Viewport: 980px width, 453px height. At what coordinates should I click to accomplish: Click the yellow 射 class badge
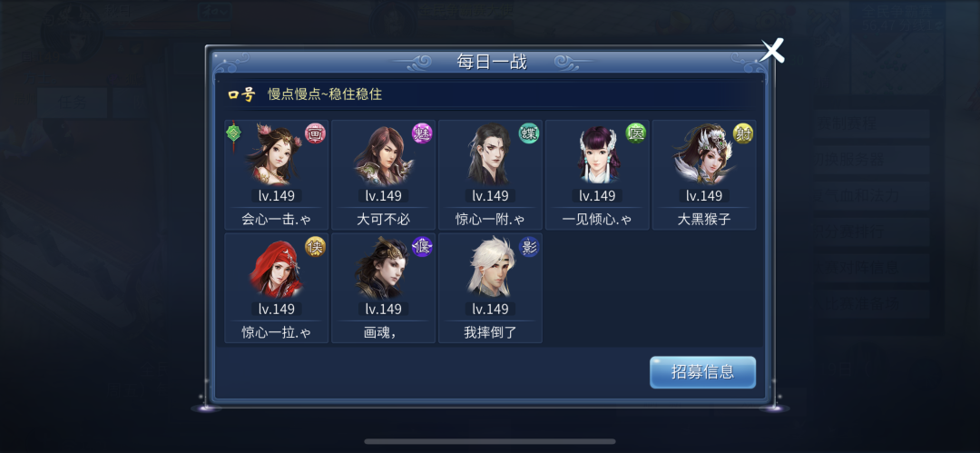click(743, 133)
